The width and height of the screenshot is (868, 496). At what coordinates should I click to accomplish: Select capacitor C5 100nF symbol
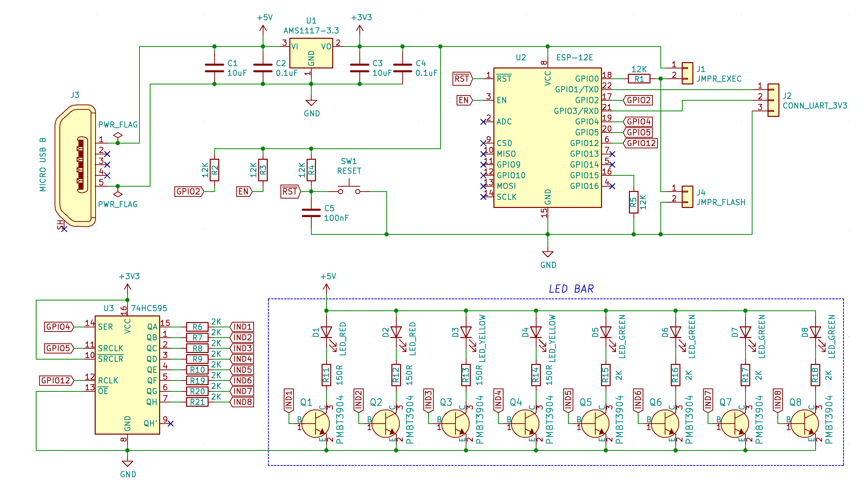[x=311, y=212]
